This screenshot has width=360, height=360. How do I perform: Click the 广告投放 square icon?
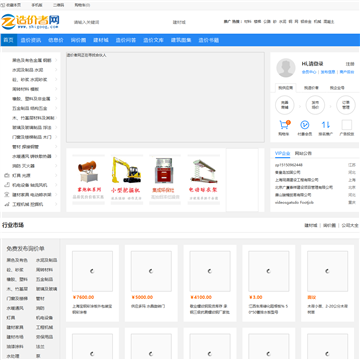347,125
